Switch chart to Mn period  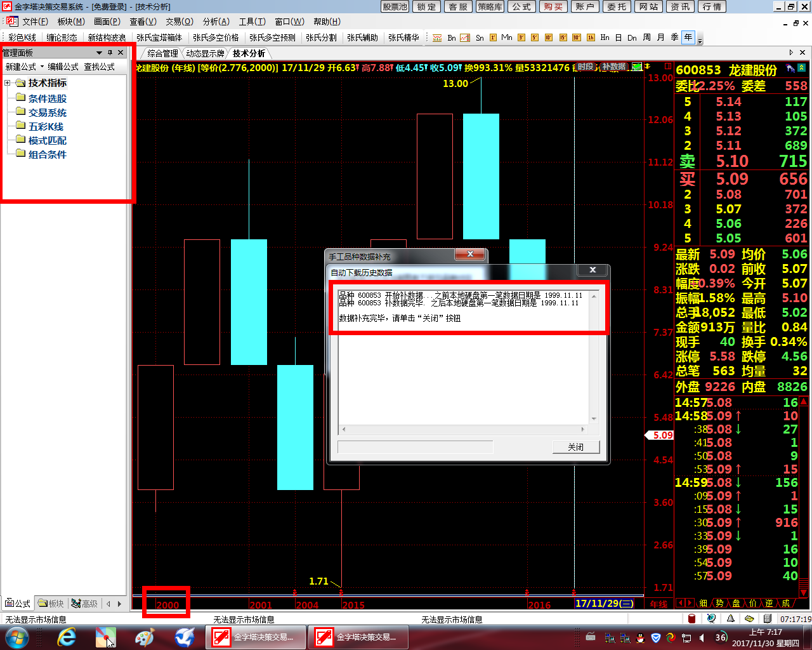[507, 38]
